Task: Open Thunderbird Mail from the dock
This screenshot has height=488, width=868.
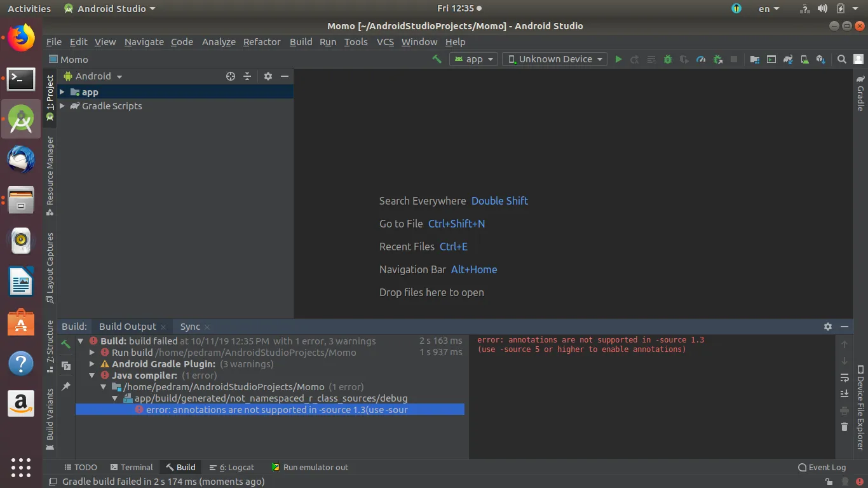Action: coord(21,159)
